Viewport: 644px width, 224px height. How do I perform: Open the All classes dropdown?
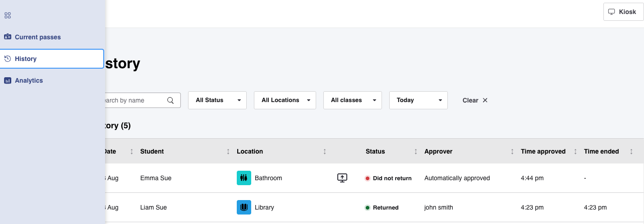tap(353, 100)
